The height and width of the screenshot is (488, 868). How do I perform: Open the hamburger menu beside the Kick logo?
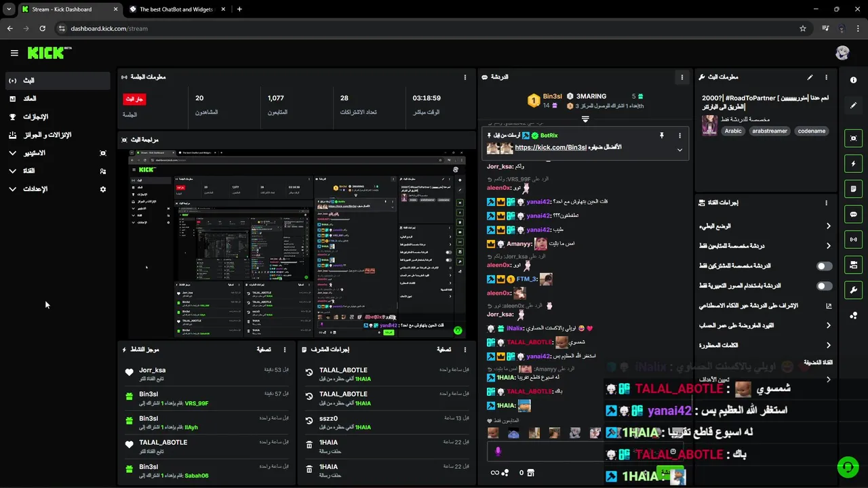click(14, 53)
